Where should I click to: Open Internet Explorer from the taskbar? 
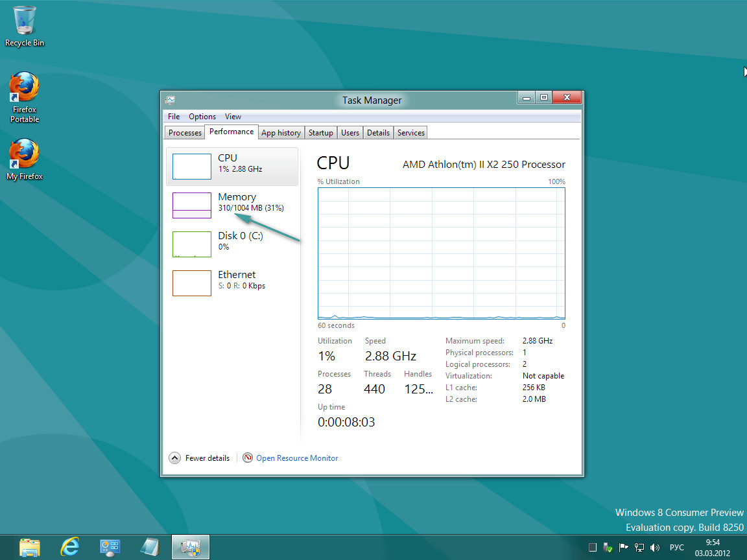point(69,548)
